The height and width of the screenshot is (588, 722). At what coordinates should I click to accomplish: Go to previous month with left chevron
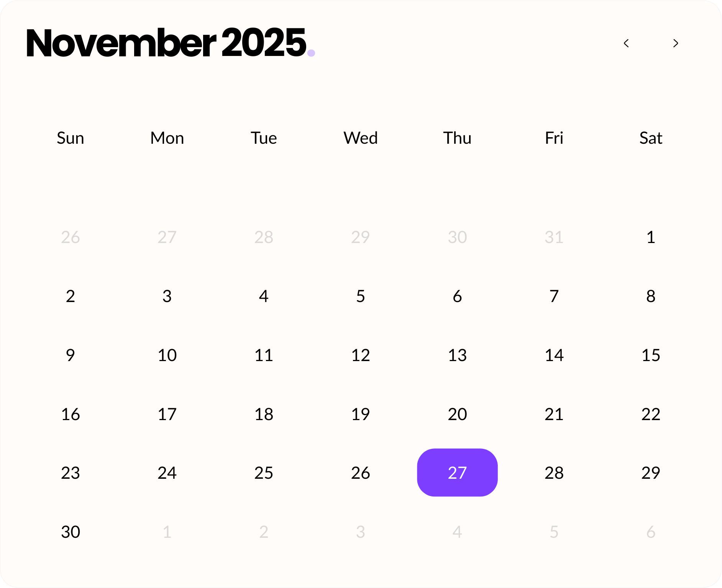(626, 43)
